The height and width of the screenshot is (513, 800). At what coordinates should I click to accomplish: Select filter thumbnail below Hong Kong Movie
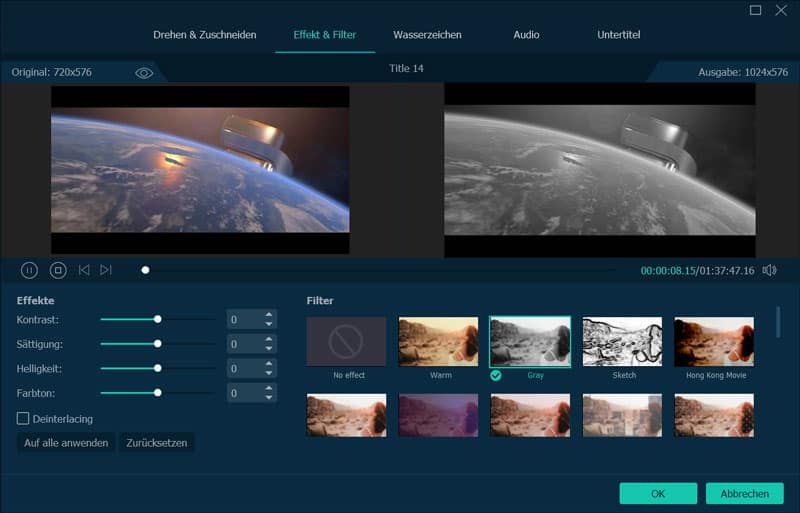click(714, 415)
